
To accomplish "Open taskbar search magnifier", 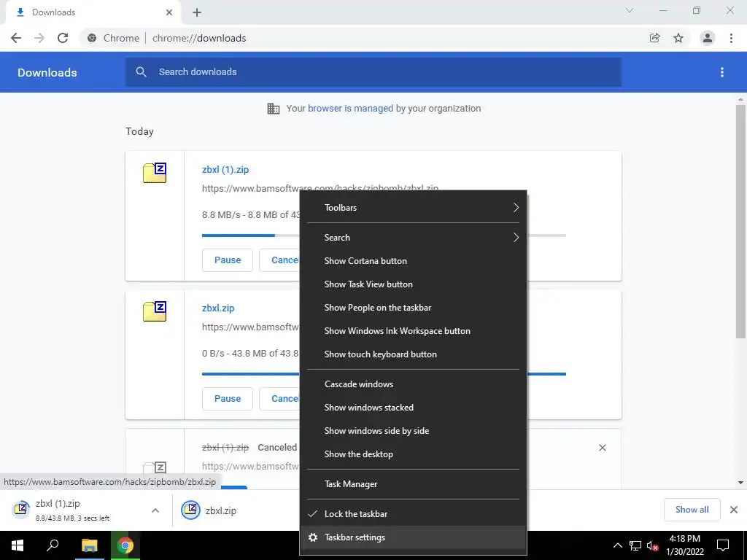I will click(53, 545).
